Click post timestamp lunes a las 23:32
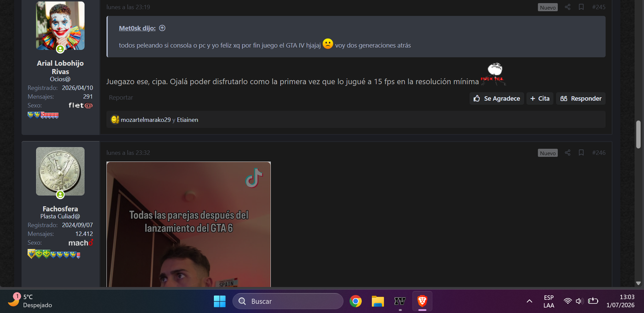 click(128, 153)
